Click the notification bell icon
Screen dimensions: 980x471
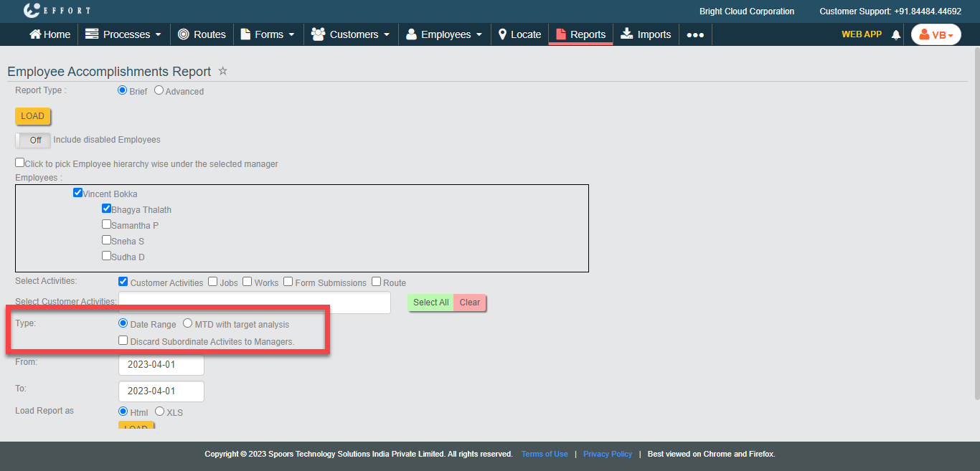(x=895, y=34)
